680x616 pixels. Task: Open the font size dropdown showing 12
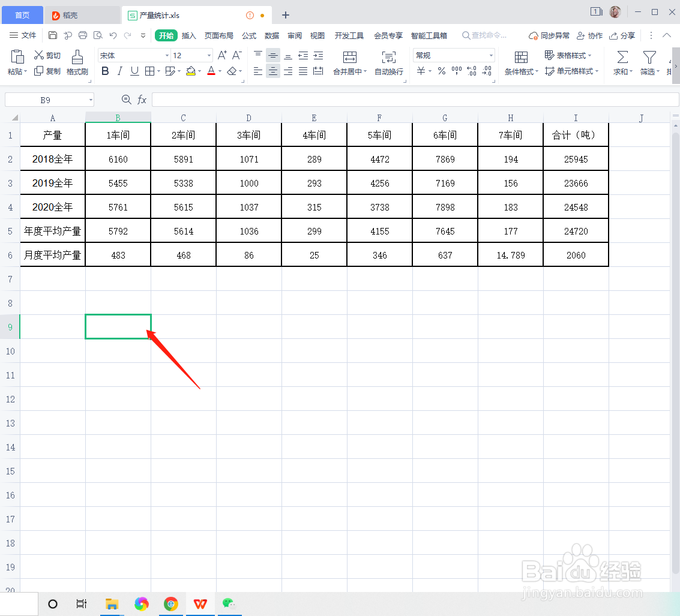tap(209, 56)
